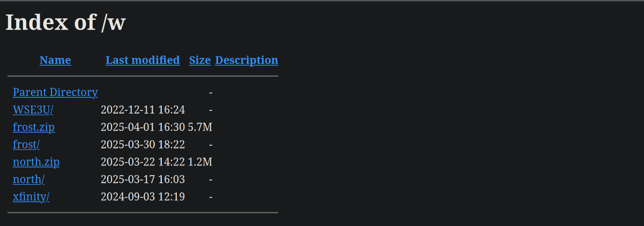Download the north.zip file
The width and height of the screenshot is (644, 226).
click(x=36, y=162)
